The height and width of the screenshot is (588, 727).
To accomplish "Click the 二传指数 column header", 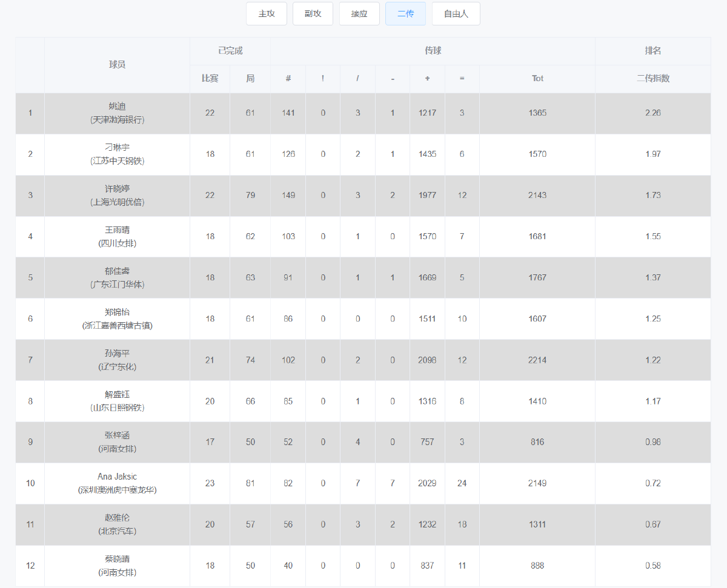I will pyautogui.click(x=653, y=79).
